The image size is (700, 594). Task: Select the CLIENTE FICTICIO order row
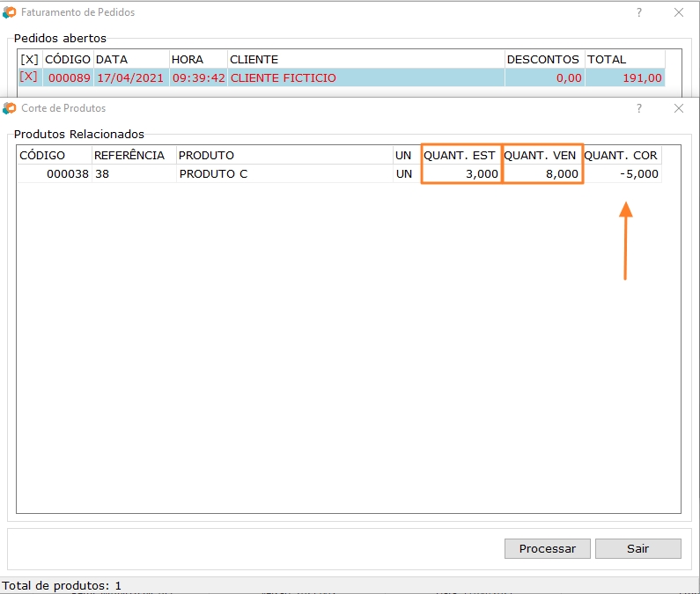point(284,78)
